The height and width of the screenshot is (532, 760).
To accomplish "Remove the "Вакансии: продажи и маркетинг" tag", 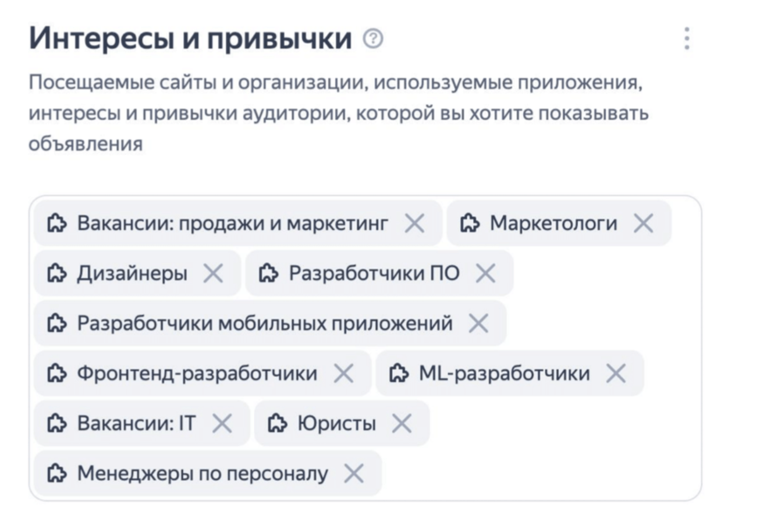I will tap(414, 223).
